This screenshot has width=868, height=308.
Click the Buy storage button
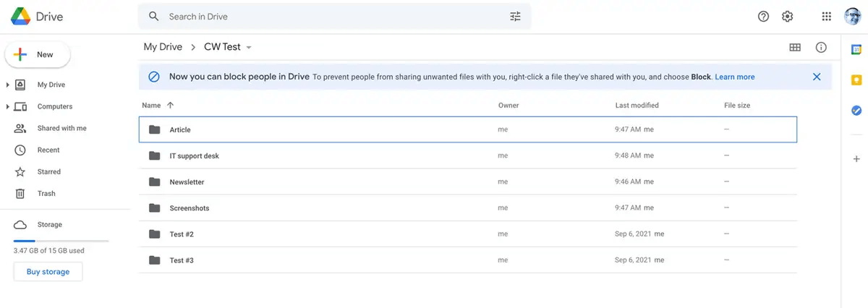click(48, 272)
